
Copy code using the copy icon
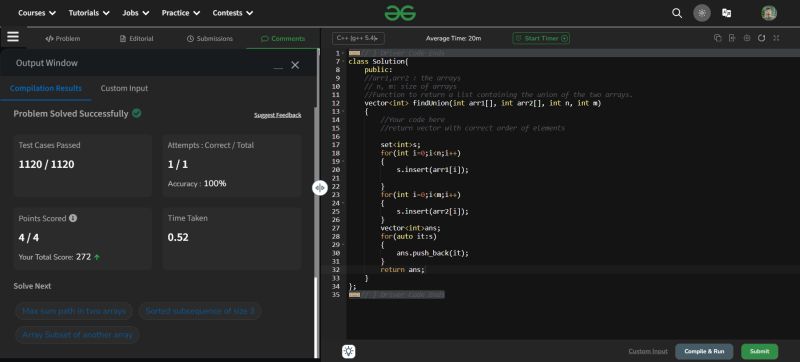pos(717,38)
